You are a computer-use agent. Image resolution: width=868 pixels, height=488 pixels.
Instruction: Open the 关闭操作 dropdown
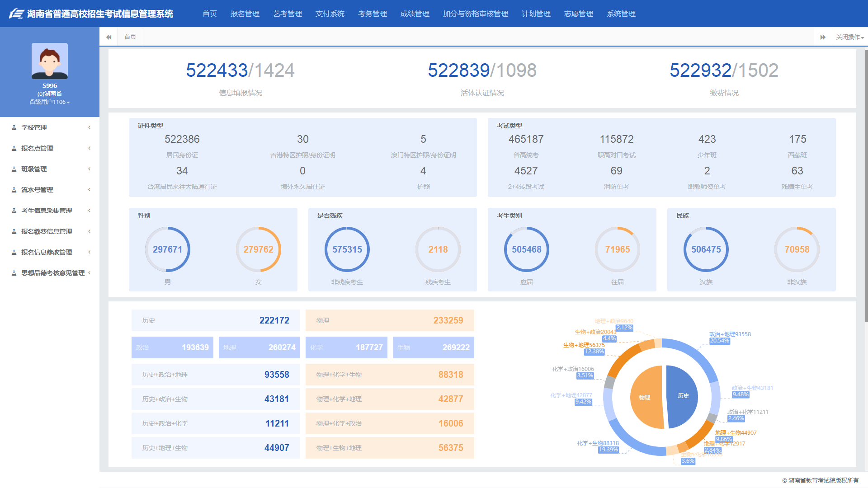coord(849,37)
